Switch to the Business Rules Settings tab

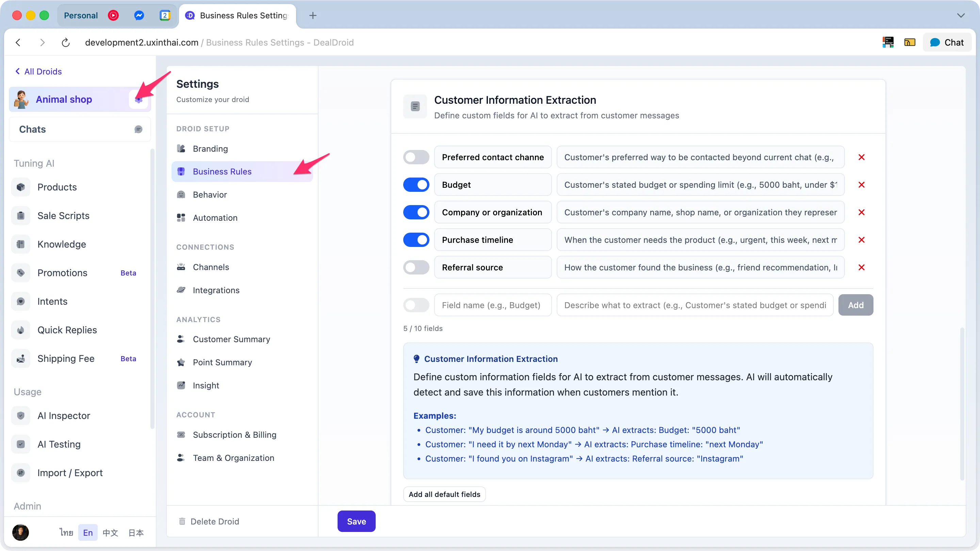click(x=237, y=16)
